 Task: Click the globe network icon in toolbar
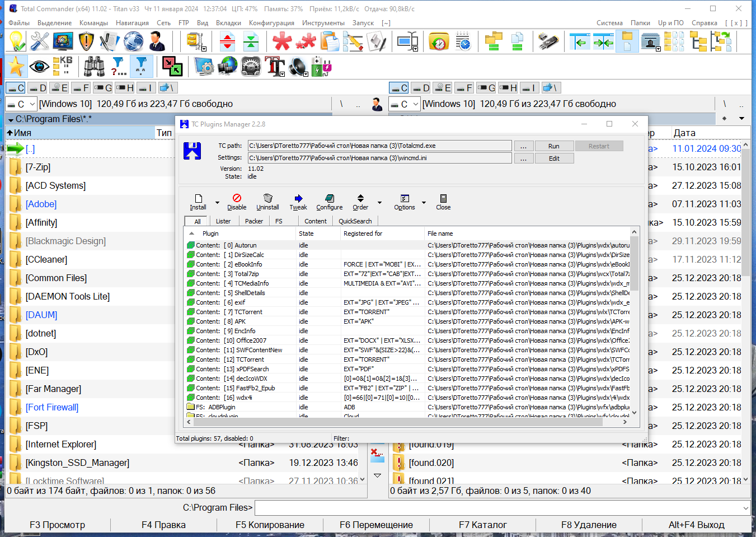coord(133,41)
